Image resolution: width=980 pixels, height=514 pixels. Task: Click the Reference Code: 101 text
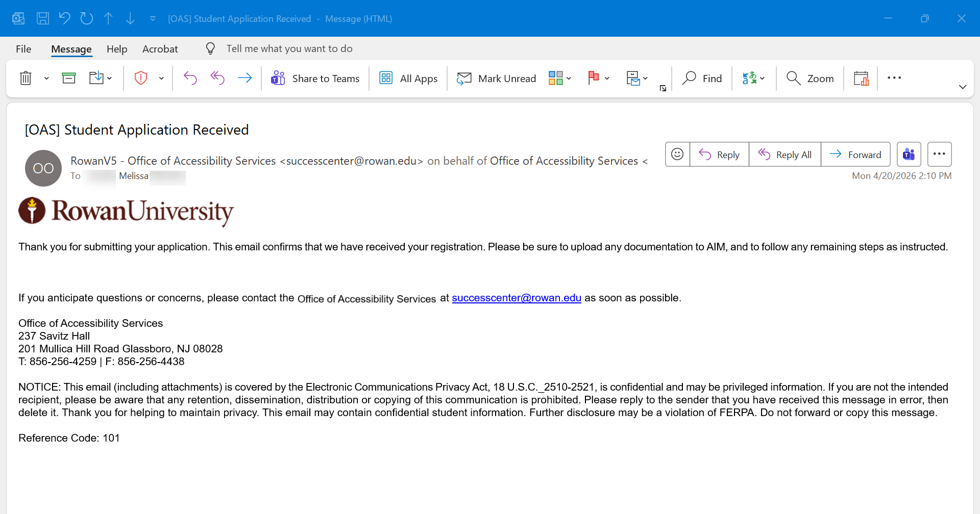click(69, 438)
